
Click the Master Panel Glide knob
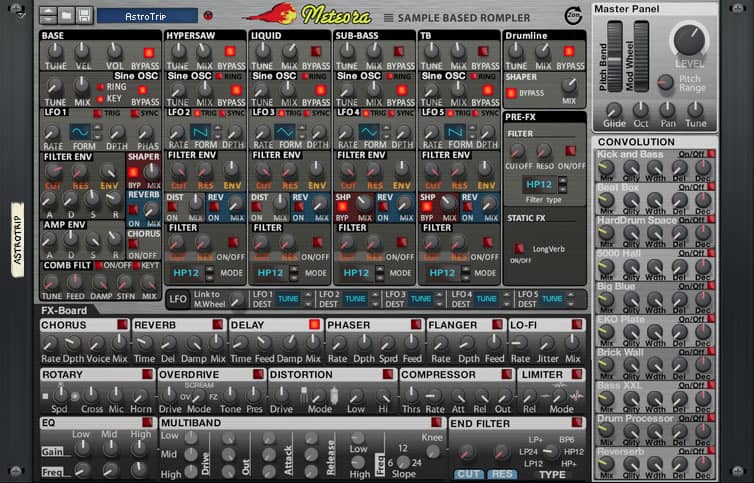pyautogui.click(x=614, y=110)
